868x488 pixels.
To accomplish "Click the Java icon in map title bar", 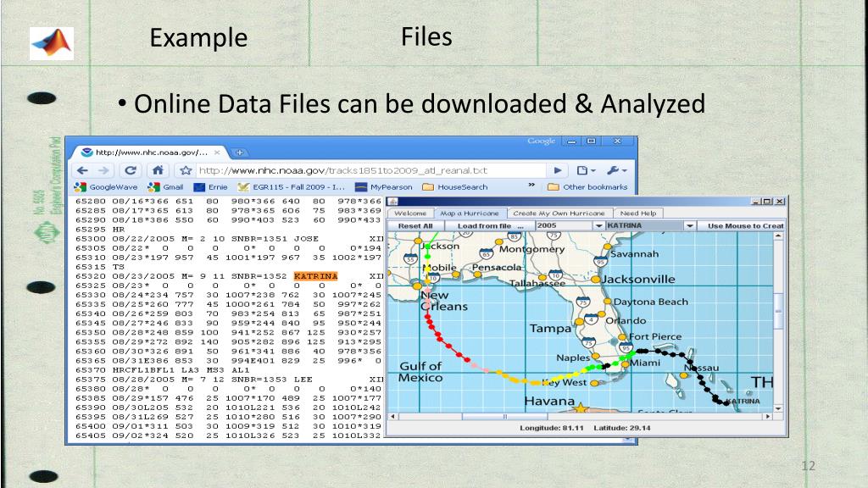I will [393, 202].
